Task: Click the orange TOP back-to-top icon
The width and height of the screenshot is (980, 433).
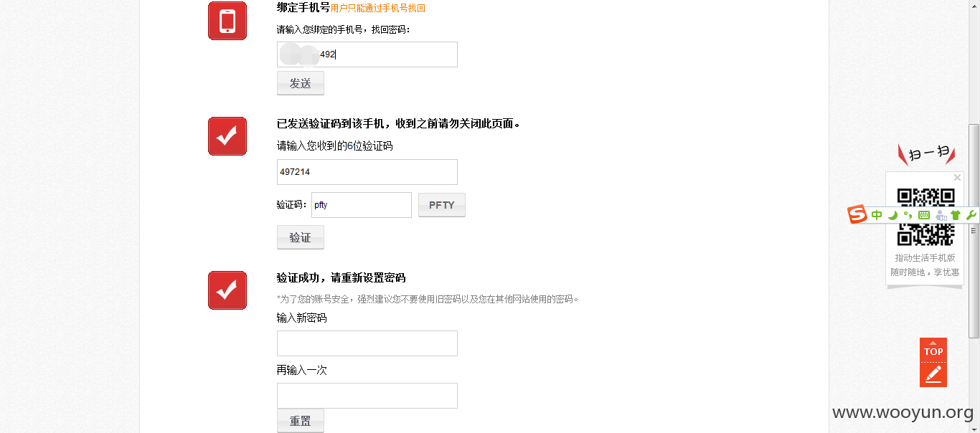Action: (x=933, y=350)
